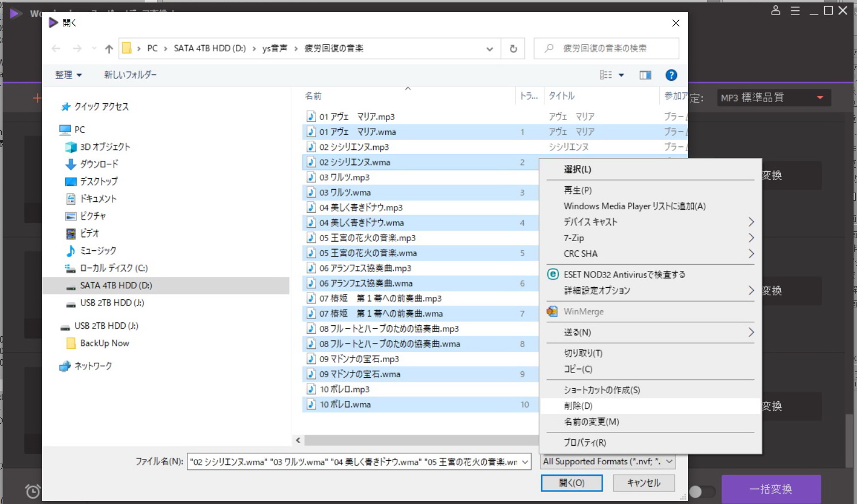
Task: Choose 削除(D) from the context menu
Action: coord(578,406)
